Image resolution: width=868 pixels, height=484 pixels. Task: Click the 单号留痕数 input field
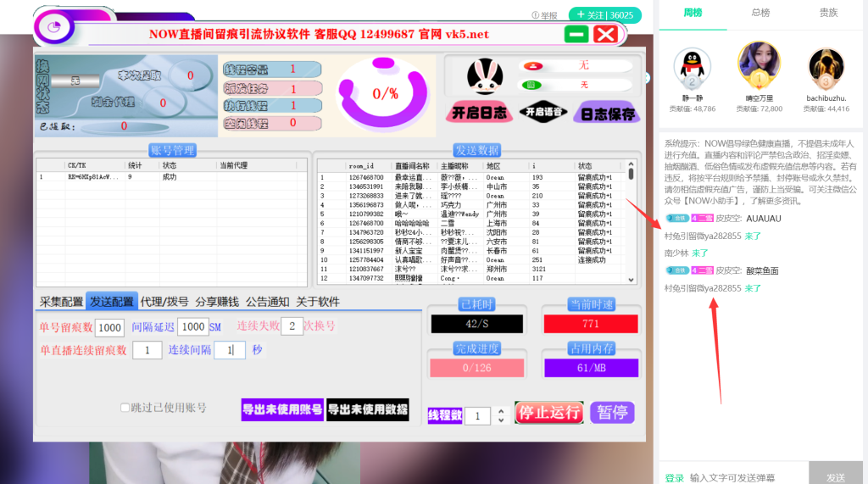point(109,327)
